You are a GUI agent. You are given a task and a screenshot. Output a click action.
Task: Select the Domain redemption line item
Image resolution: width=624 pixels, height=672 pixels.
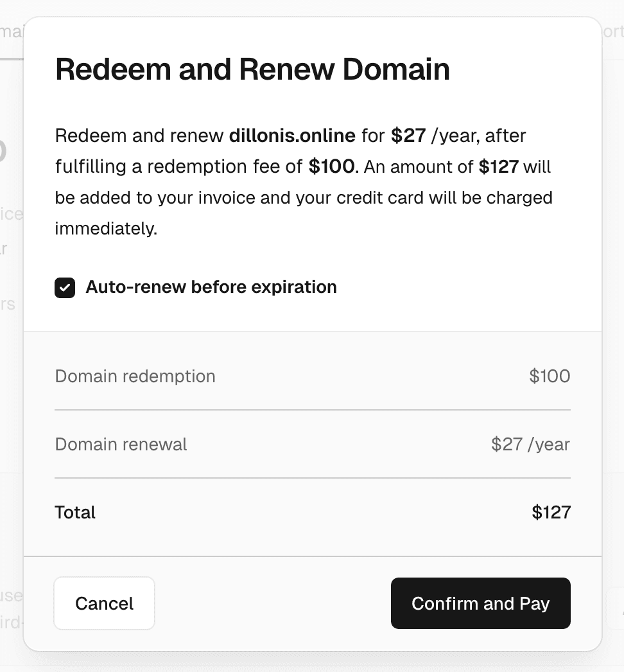click(x=135, y=376)
